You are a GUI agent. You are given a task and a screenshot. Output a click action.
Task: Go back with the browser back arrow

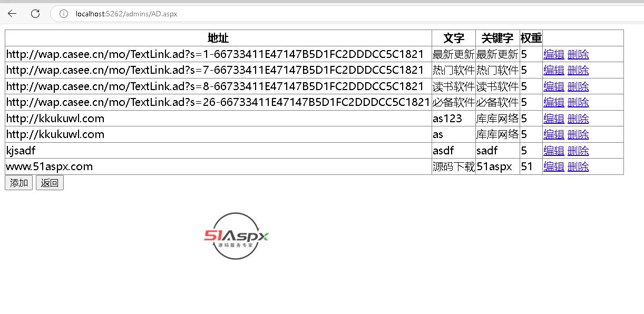(12, 14)
